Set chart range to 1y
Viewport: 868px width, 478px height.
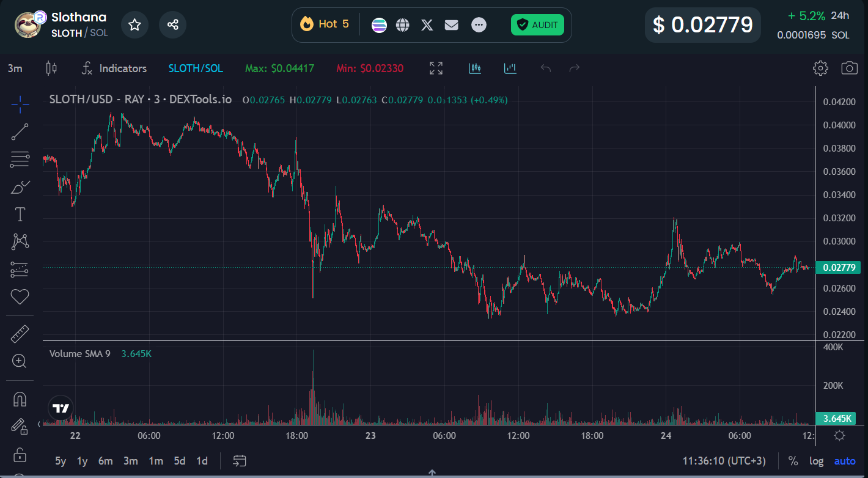[83, 461]
